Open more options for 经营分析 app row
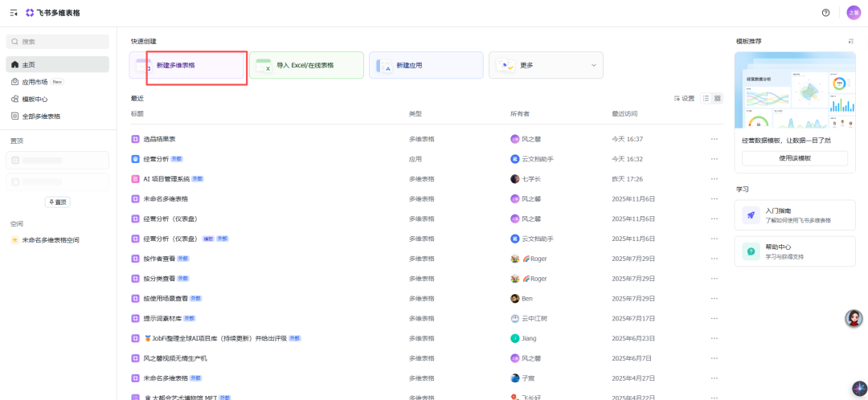Image resolution: width=868 pixels, height=400 pixels. tap(714, 159)
